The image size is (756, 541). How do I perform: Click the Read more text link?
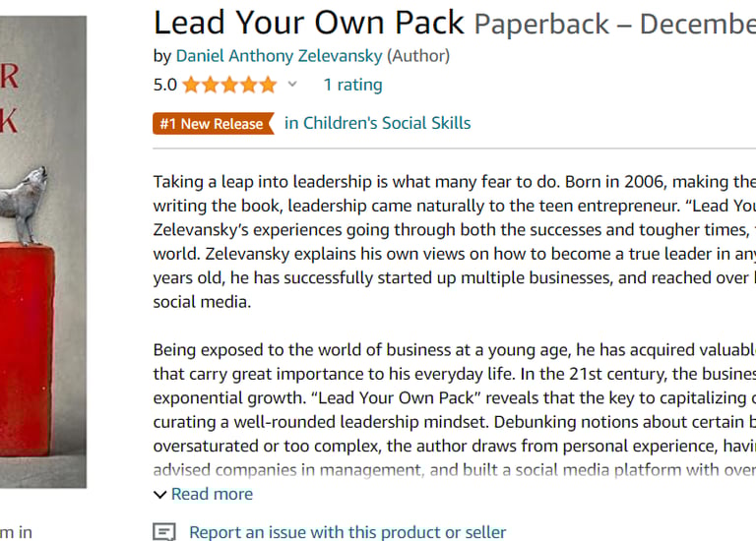point(212,494)
